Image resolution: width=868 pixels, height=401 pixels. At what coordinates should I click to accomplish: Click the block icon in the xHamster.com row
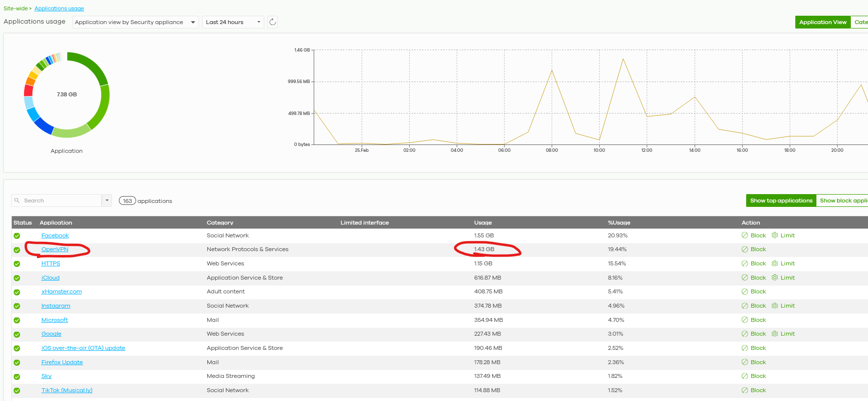(745, 291)
